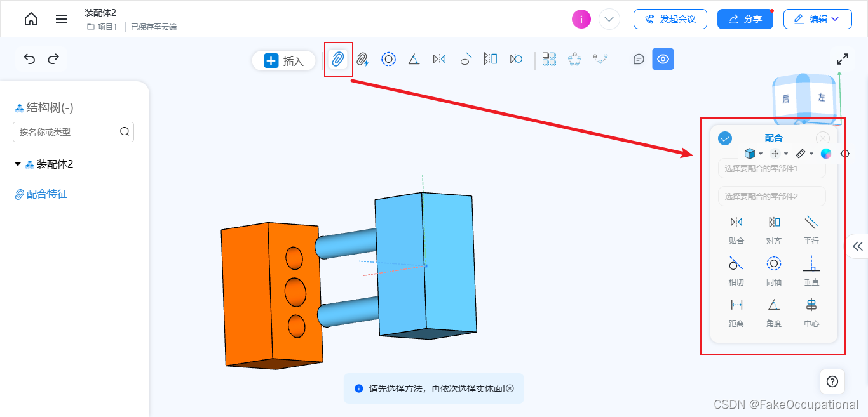Open the display-style cube dropdown
Viewport: 868px width, 417px height.
pos(754,154)
